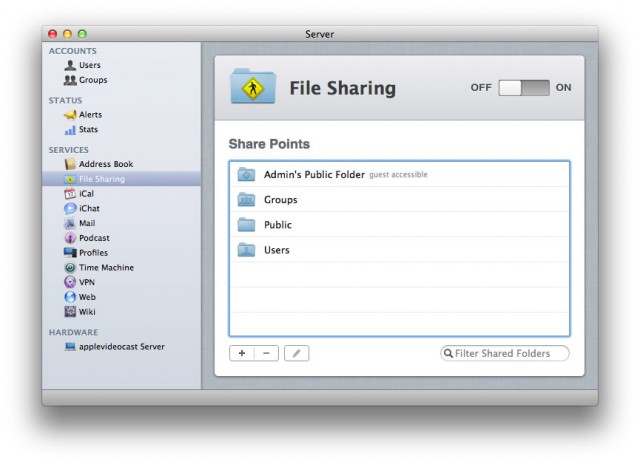Click the OFF label beside the switch
Viewport: 640px width, 464px height.
(x=481, y=88)
